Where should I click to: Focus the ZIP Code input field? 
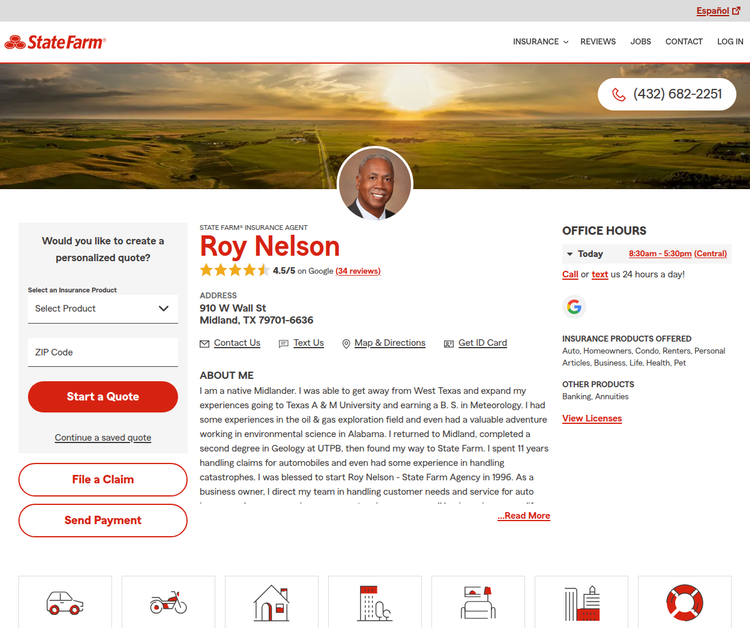(x=103, y=353)
